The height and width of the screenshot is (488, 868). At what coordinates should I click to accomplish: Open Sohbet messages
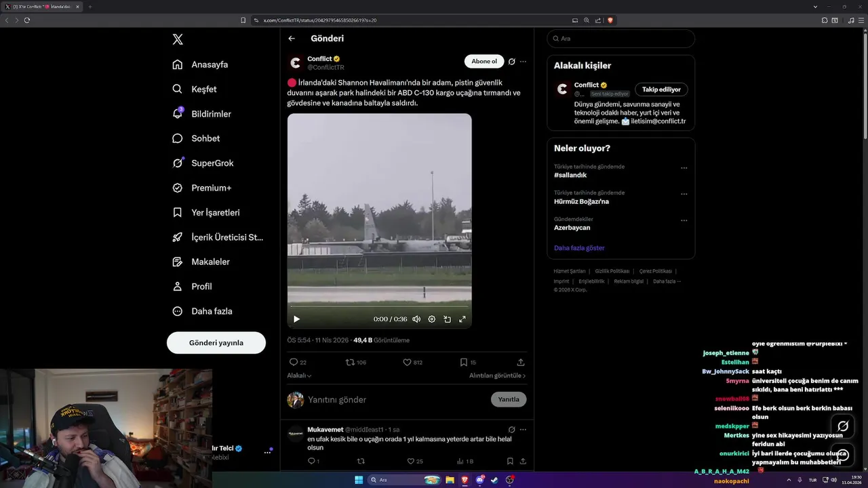196,138
